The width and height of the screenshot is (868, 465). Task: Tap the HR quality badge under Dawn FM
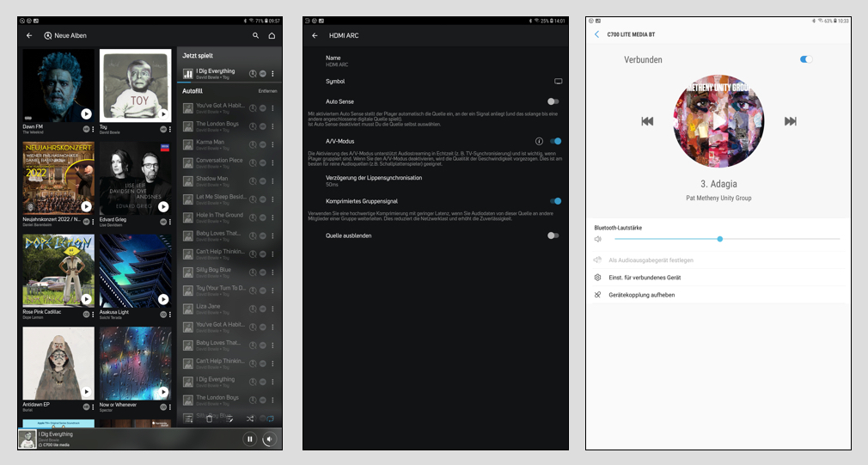86,129
